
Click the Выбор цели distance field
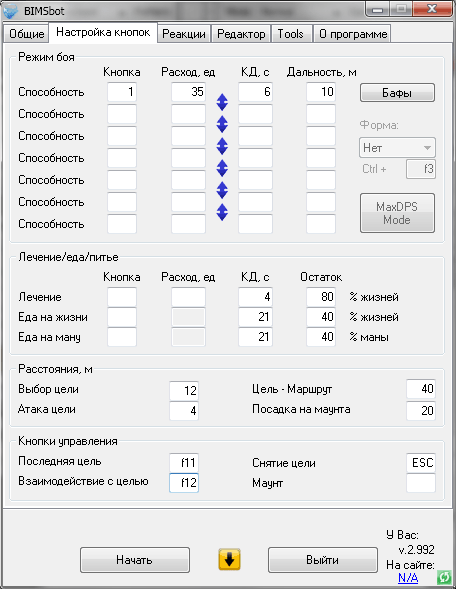click(x=184, y=391)
